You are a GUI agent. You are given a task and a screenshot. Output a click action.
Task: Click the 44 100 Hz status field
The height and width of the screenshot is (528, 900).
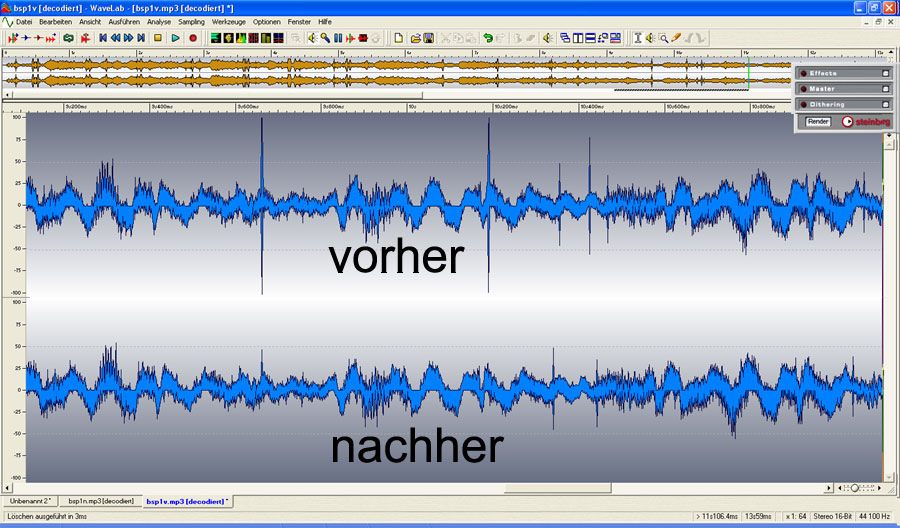click(874, 517)
